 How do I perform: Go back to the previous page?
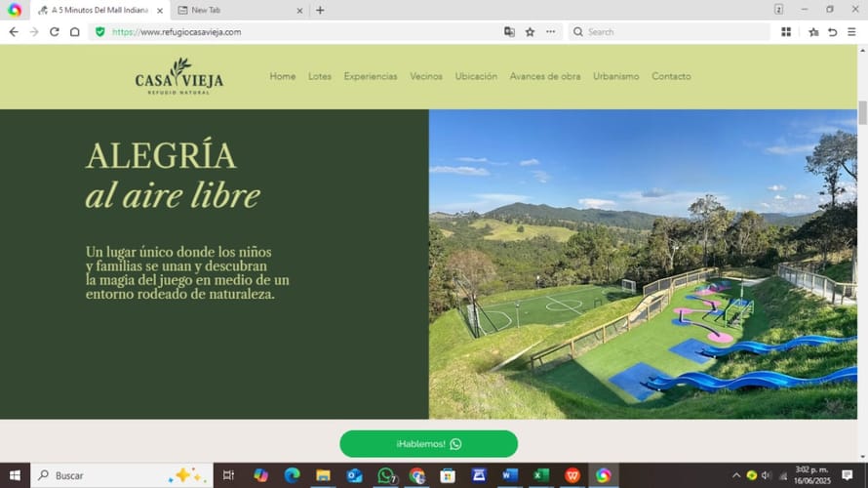pyautogui.click(x=14, y=32)
